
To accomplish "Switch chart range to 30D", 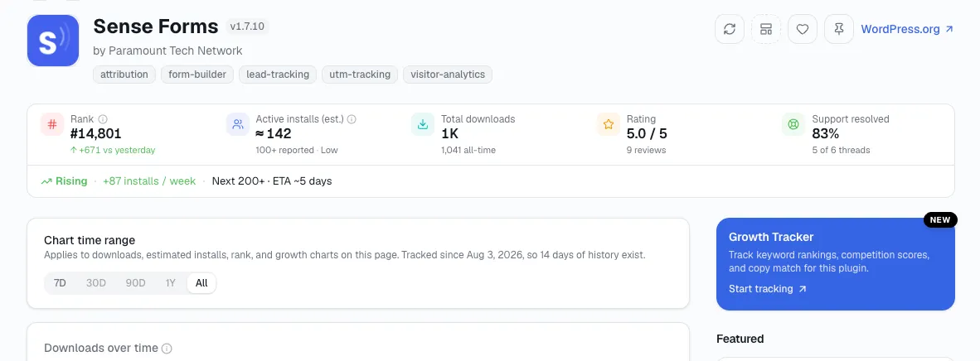I will [x=96, y=283].
